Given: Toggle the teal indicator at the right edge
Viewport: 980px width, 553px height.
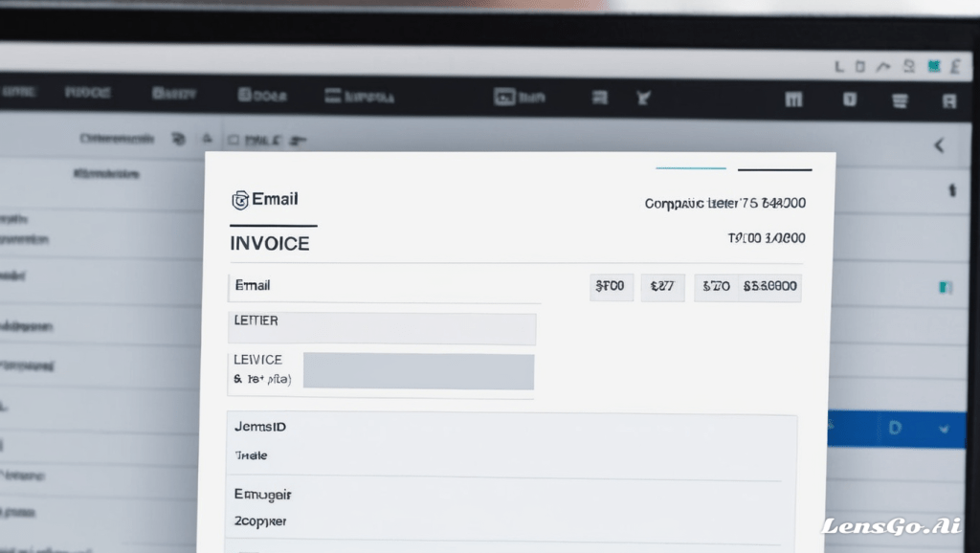Looking at the screenshot, I should [946, 286].
